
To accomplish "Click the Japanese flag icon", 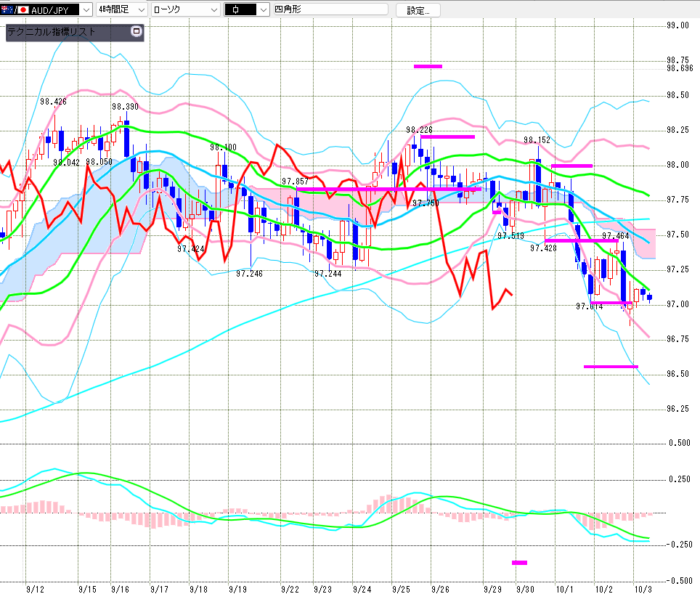I will coord(23,10).
